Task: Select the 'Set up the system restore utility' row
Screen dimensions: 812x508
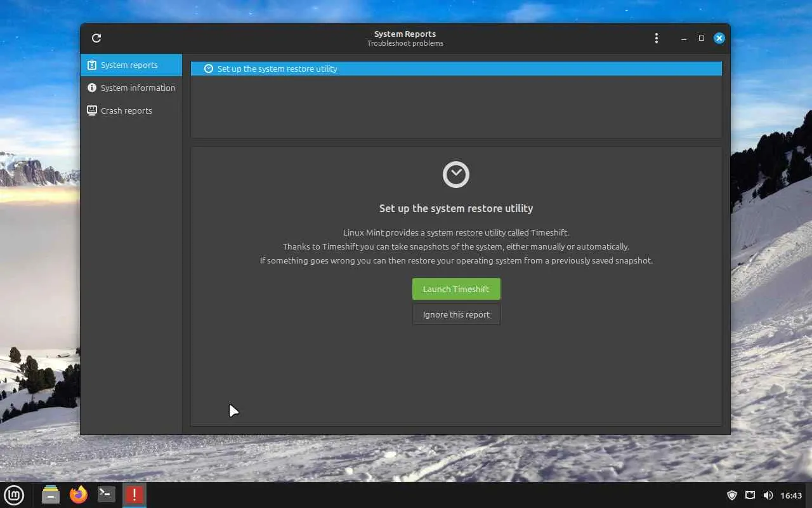Action: coord(456,69)
